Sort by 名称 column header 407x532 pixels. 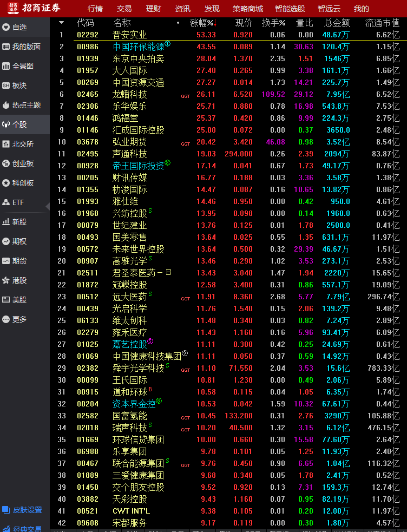(x=122, y=23)
